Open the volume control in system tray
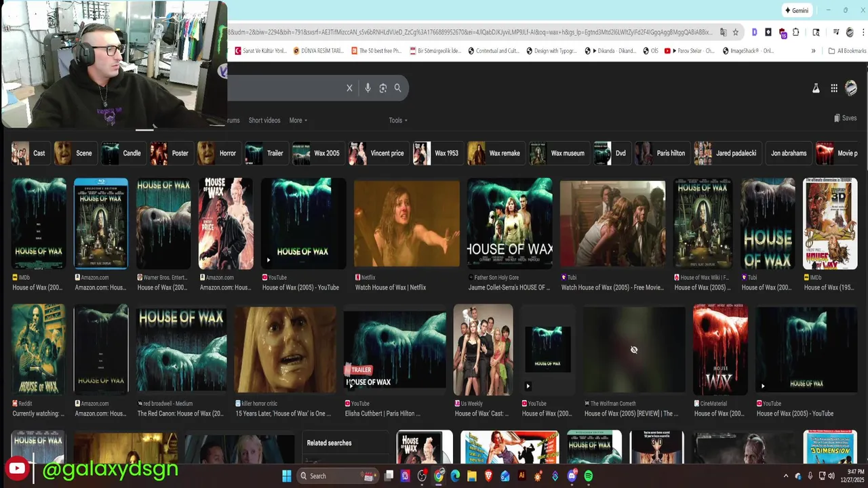Image resolution: width=868 pixels, height=488 pixels. pyautogui.click(x=833, y=476)
